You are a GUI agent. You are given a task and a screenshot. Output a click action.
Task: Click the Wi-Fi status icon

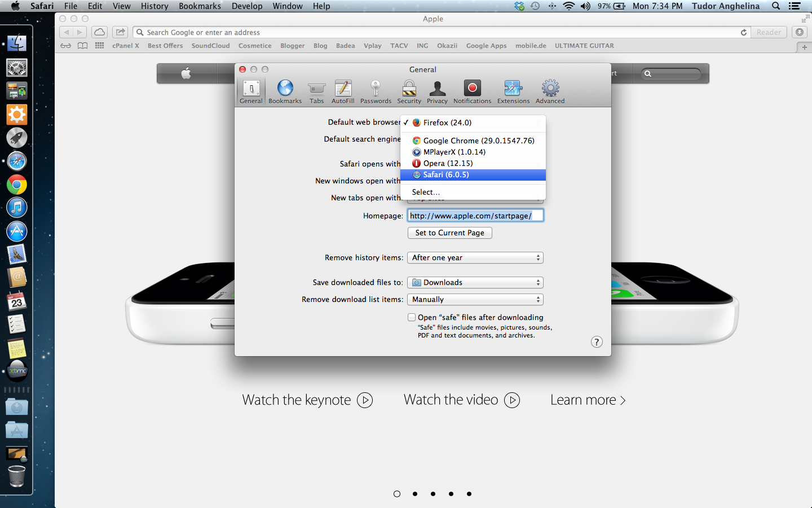pos(568,6)
